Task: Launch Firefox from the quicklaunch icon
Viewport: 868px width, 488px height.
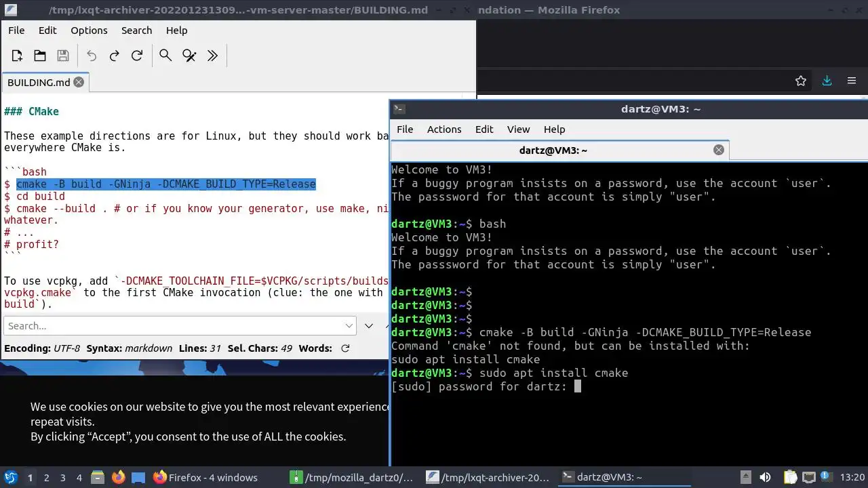Action: 118,477
